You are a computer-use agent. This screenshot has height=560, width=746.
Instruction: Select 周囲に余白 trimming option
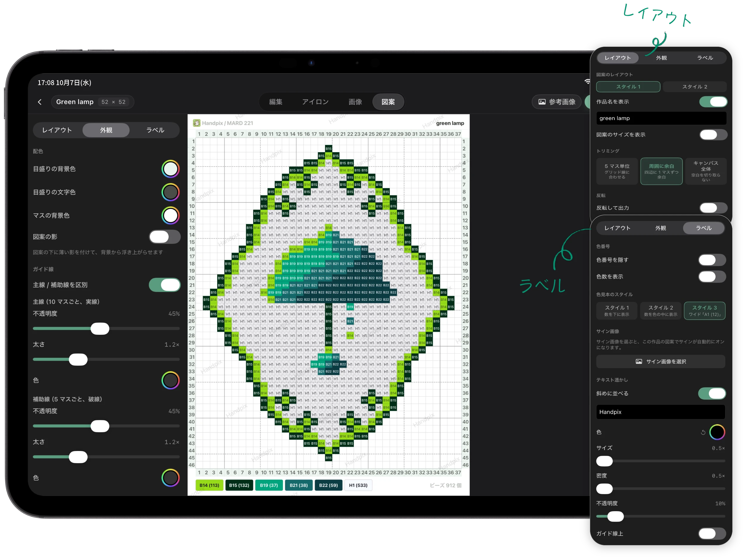(661, 171)
